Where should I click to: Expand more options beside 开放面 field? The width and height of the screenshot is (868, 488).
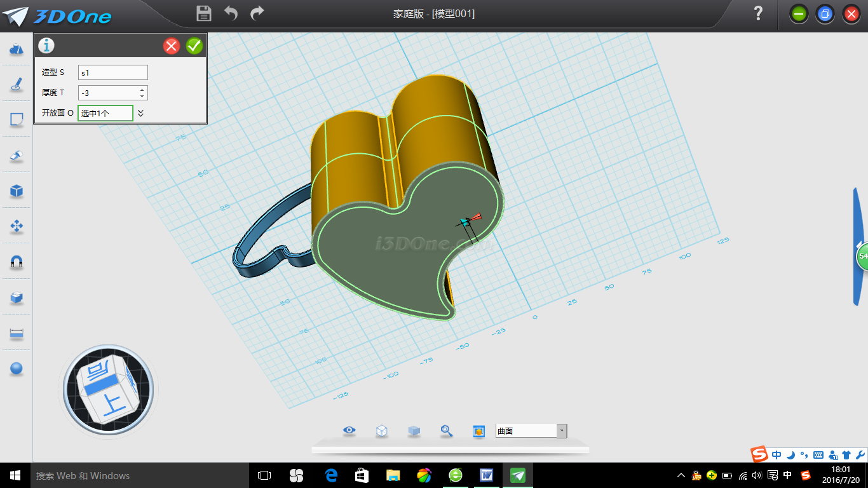[141, 113]
